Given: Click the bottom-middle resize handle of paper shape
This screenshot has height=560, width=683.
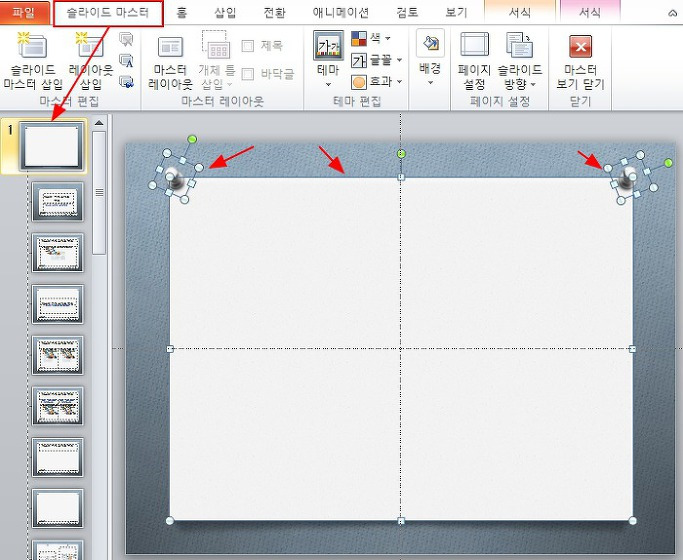Looking at the screenshot, I should pos(401,520).
